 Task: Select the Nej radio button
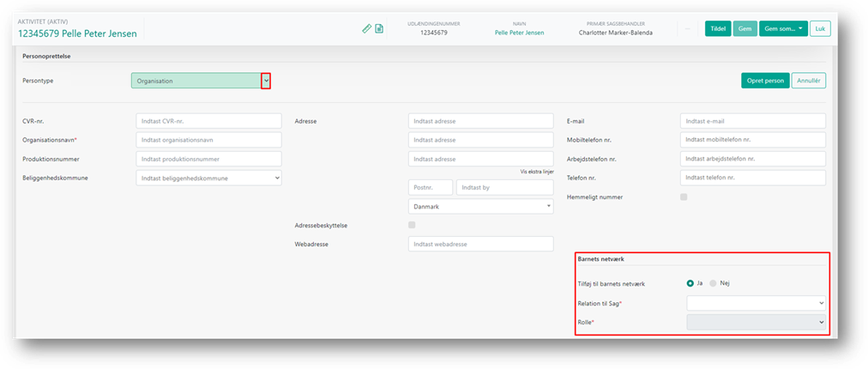pos(713,283)
